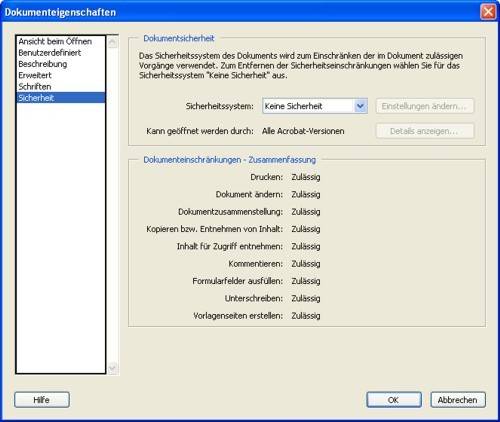Confirm the dialog with OK
This screenshot has height=422, width=500.
click(x=394, y=400)
